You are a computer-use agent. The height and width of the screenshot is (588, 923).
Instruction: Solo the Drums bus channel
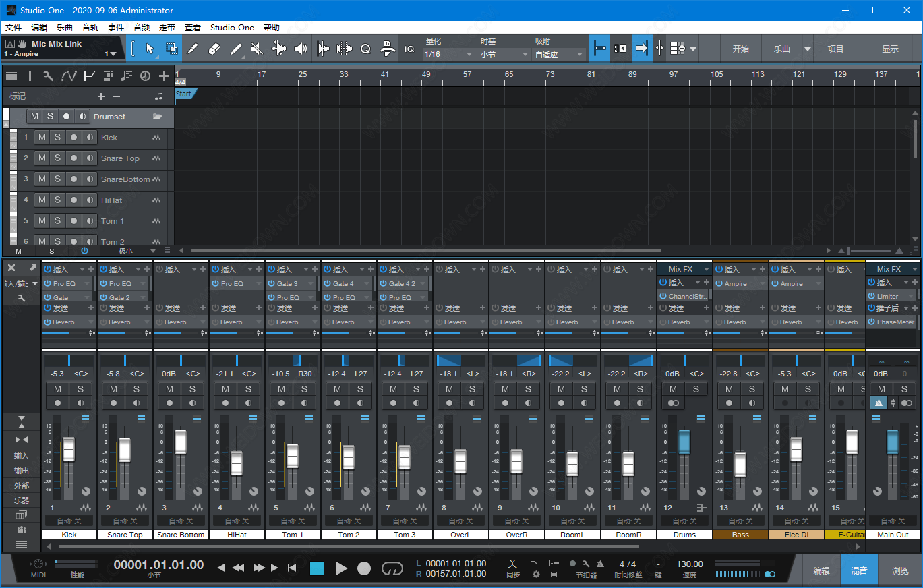coord(696,389)
